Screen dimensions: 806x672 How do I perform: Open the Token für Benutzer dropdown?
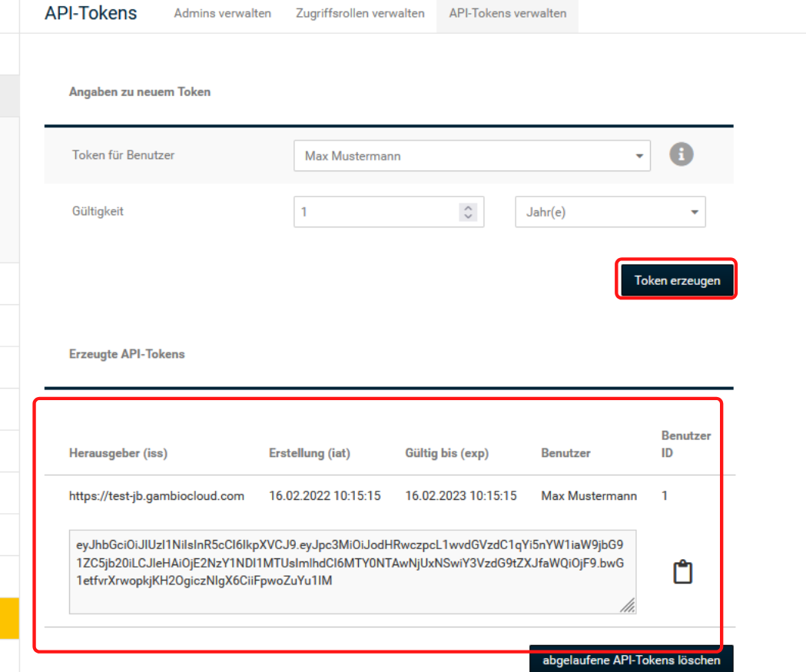point(472,156)
